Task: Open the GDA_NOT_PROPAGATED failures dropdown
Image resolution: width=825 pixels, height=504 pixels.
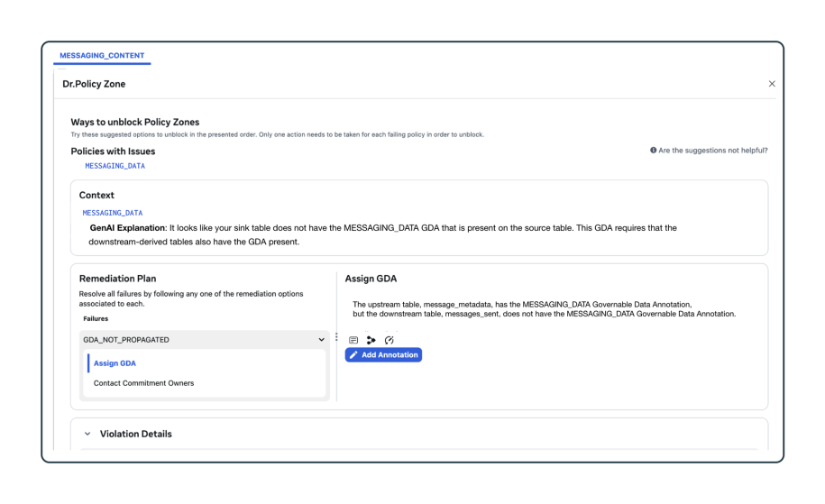Action: pyautogui.click(x=203, y=339)
